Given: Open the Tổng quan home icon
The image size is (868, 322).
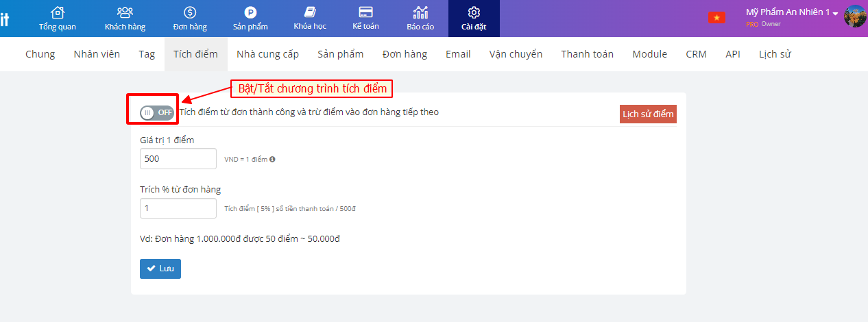Looking at the screenshot, I should click(x=58, y=13).
